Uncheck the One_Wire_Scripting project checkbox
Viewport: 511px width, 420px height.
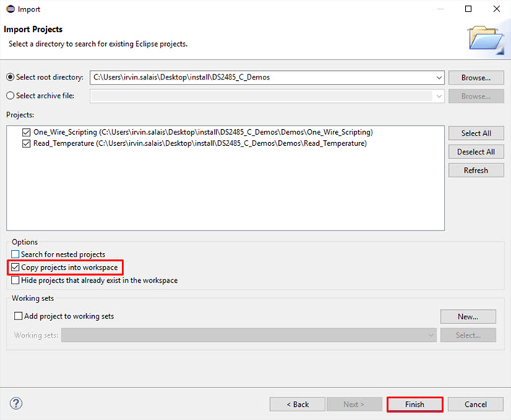point(26,132)
